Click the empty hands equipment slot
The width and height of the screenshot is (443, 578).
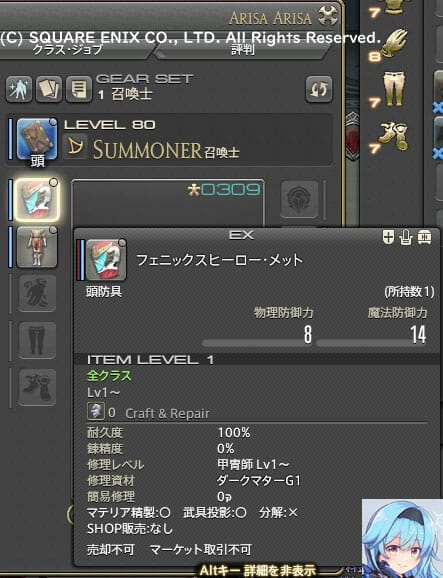pos(37,293)
